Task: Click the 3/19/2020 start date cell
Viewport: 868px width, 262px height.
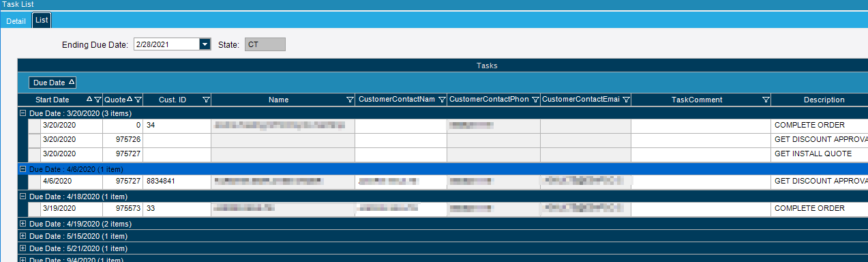Action: 72,209
